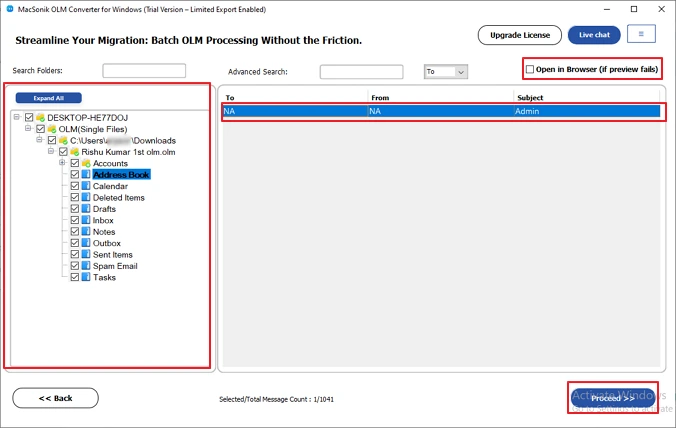The height and width of the screenshot is (428, 676).
Task: Uncheck the Rishu Kumar 1st olm.olm checkbox
Action: (x=63, y=152)
